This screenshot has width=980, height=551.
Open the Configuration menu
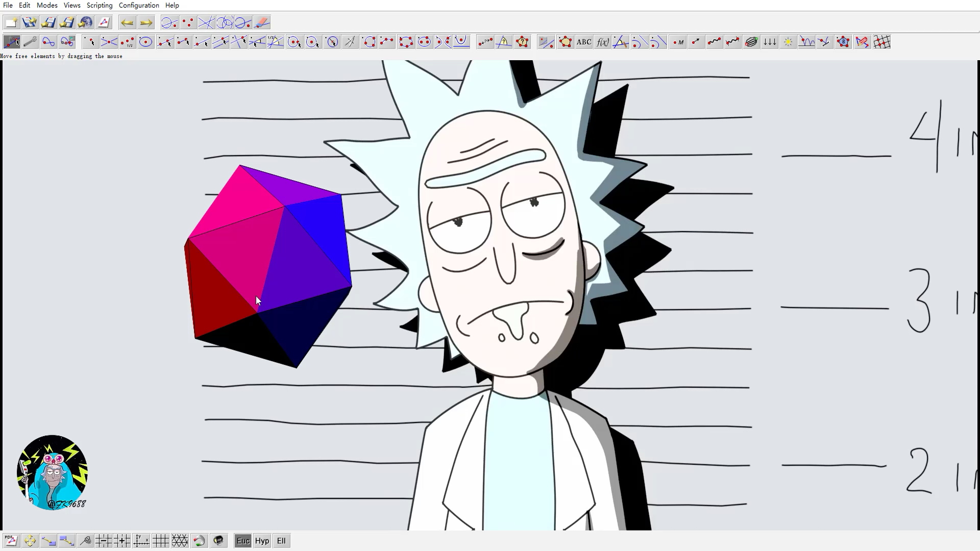[139, 5]
